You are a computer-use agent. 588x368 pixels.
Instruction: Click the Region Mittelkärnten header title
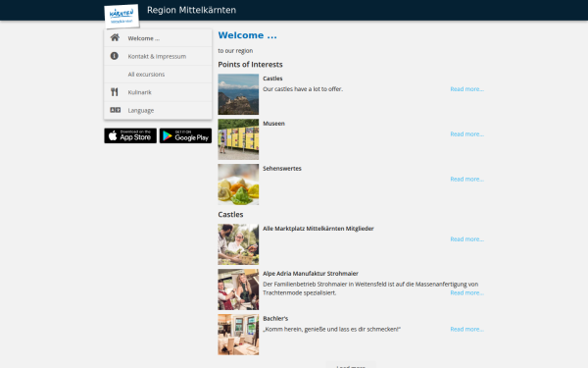click(x=191, y=10)
